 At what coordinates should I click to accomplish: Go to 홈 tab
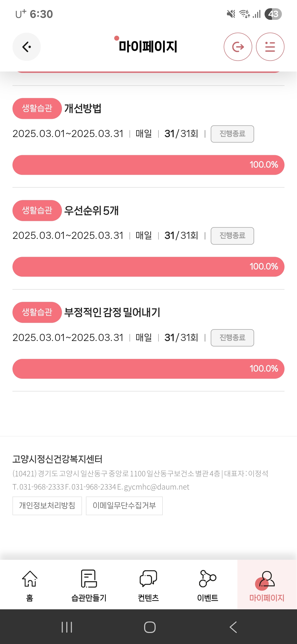coord(30,585)
